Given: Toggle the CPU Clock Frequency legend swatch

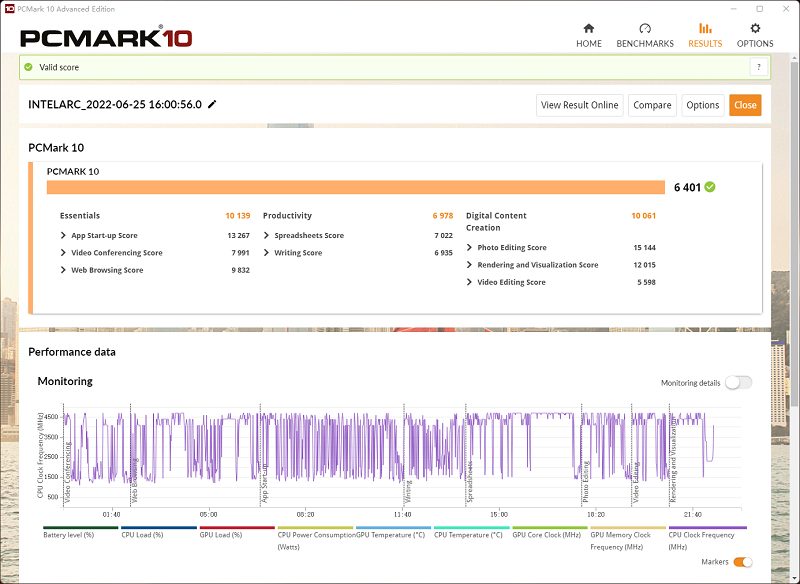Looking at the screenshot, I should [x=707, y=528].
